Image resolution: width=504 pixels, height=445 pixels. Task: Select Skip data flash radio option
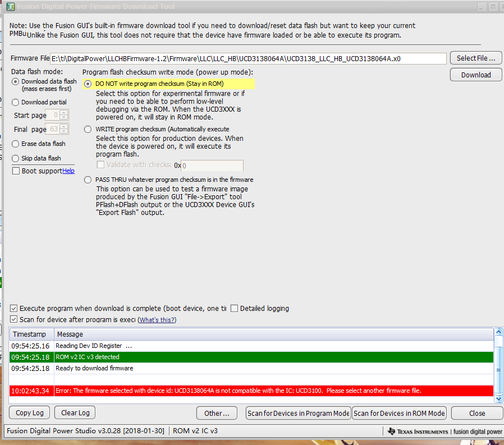click(x=15, y=158)
